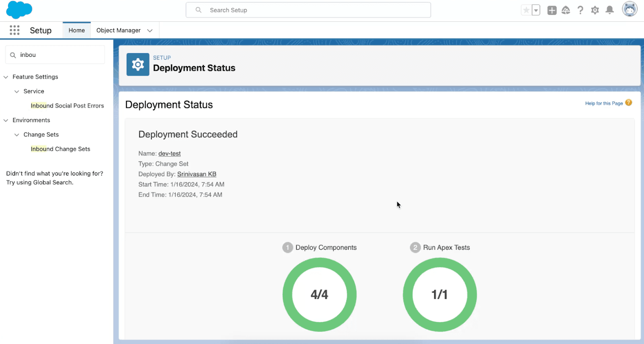Open the user profile avatar
Viewport: 644px width, 344px height.
[630, 10]
